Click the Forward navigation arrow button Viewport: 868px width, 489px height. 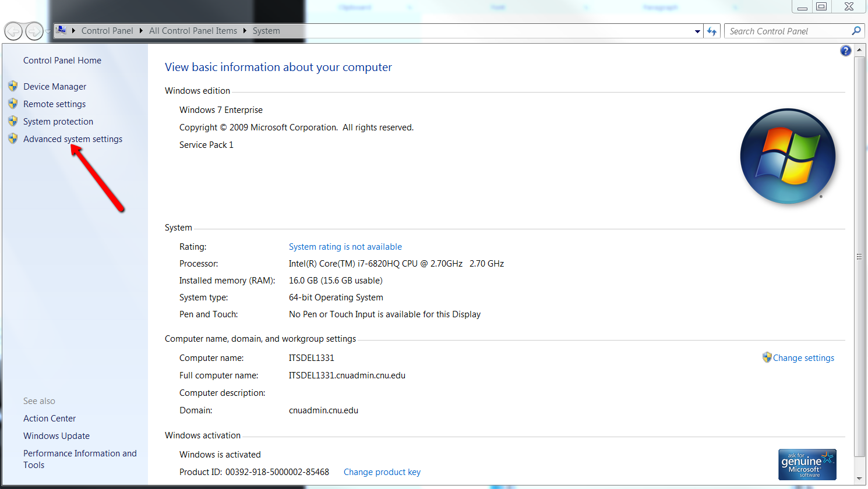[x=34, y=31]
